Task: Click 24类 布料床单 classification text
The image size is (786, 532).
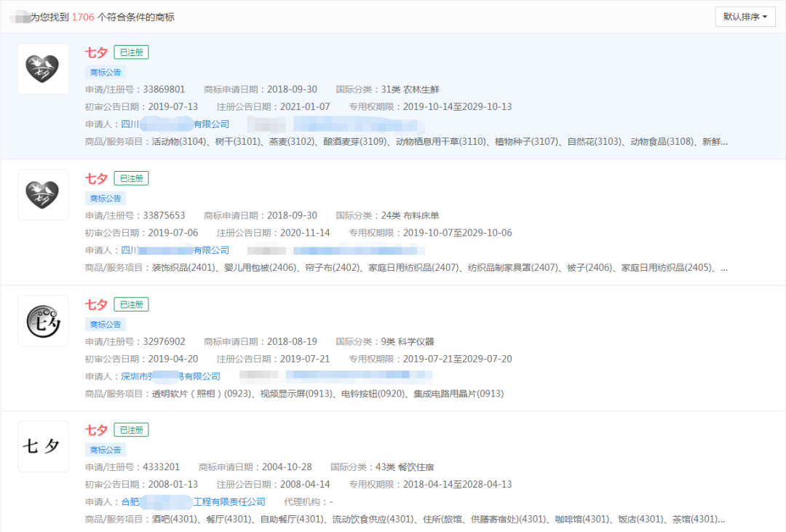Action: (x=410, y=215)
